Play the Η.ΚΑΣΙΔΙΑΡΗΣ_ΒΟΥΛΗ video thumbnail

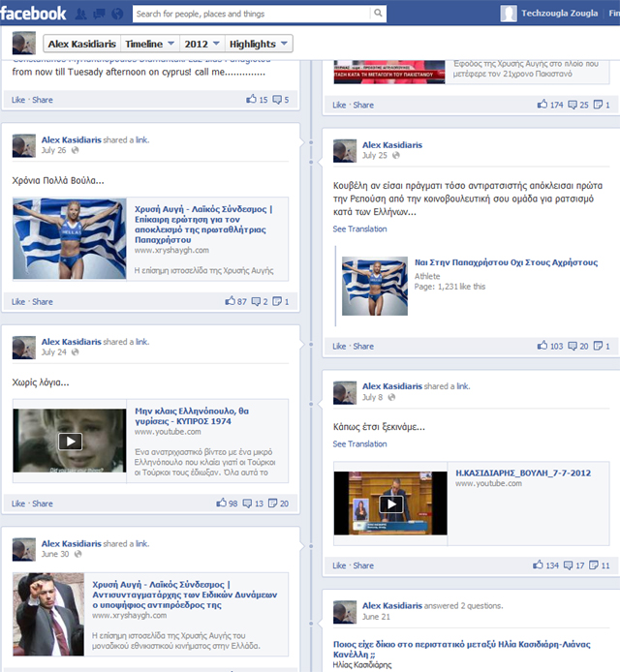click(390, 504)
